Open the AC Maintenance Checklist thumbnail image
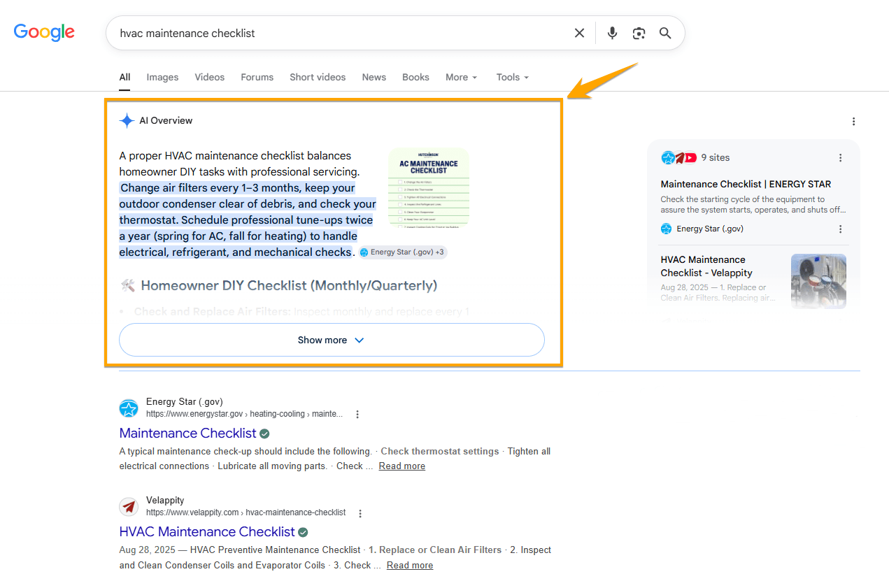Screen dimensions: 889x588 point(429,187)
